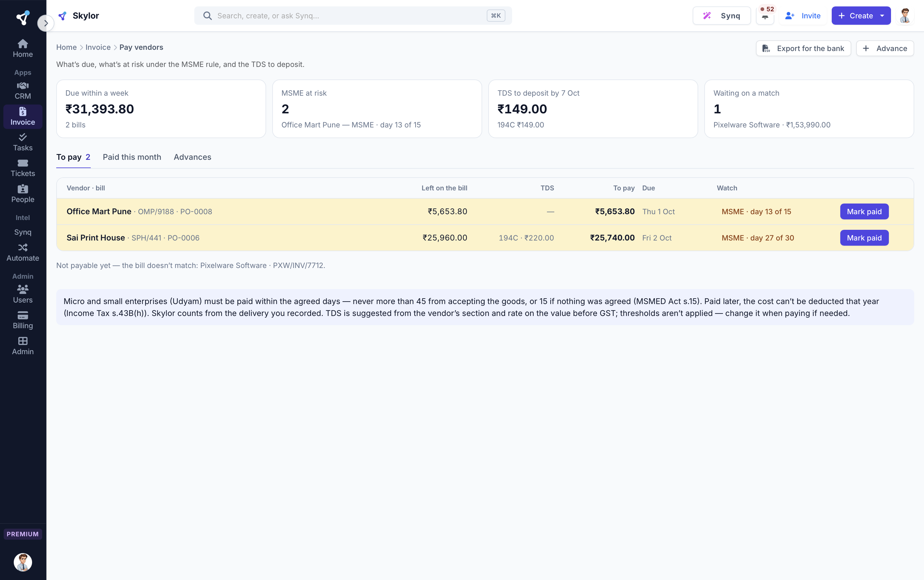Open TDS to deposit by 7 Oct card

coord(593,108)
